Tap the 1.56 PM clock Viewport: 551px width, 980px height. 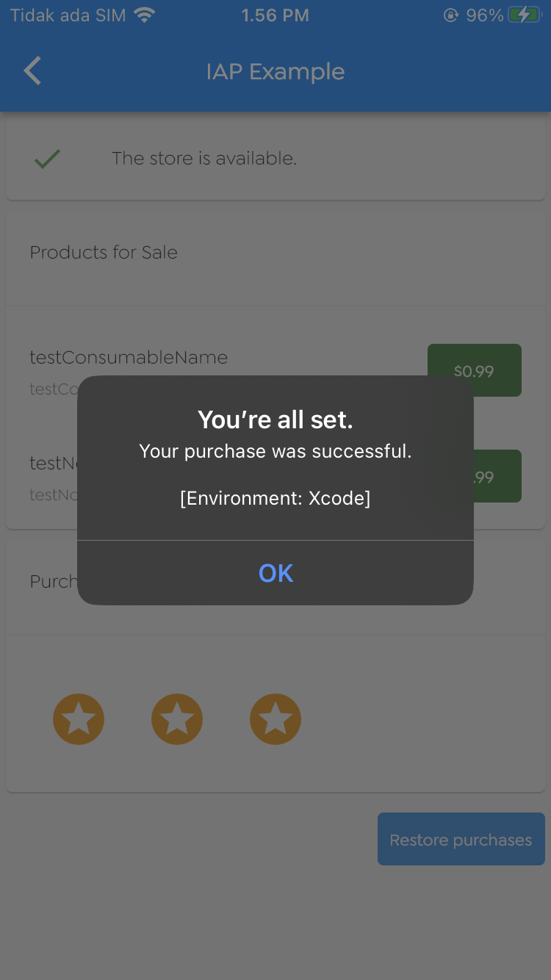point(275,15)
